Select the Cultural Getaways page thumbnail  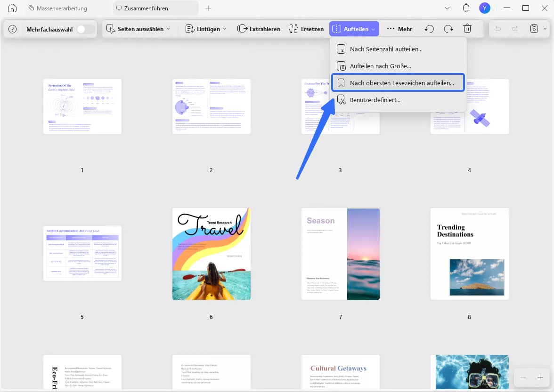(x=340, y=372)
